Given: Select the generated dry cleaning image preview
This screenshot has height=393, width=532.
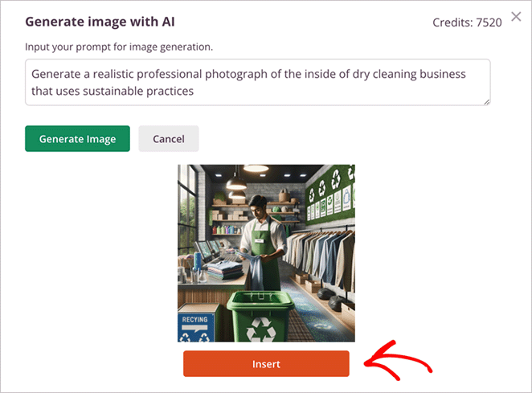Looking at the screenshot, I should tap(266, 253).
